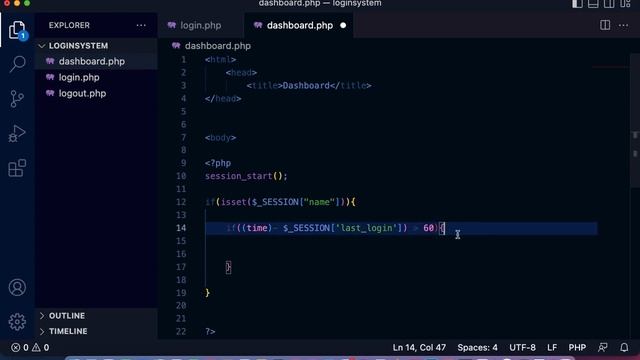Viewport: 640px width, 360px height.
Task: Open the Explorer view in activity bar
Action: pyautogui.click(x=17, y=30)
